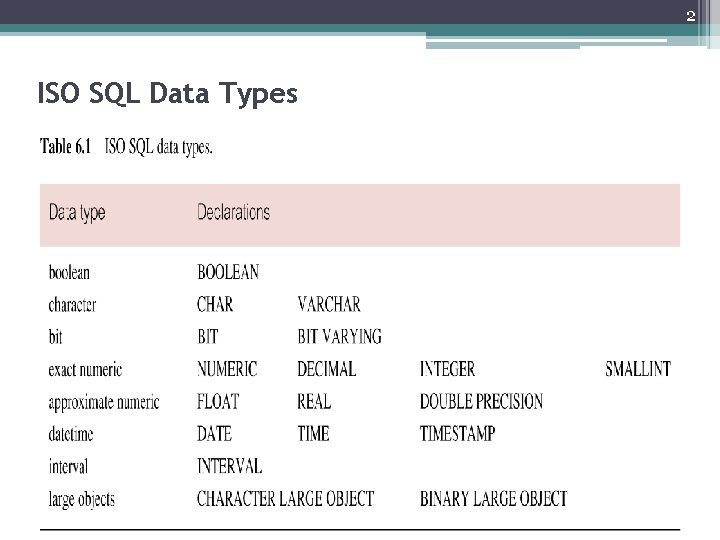Screen dimensions: 720x540
Task: Click the FLOAT declaration
Action: point(218,401)
